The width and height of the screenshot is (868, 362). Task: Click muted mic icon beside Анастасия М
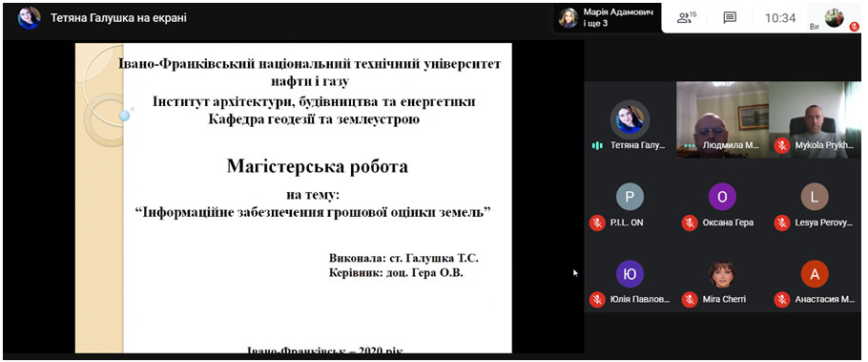click(x=781, y=299)
